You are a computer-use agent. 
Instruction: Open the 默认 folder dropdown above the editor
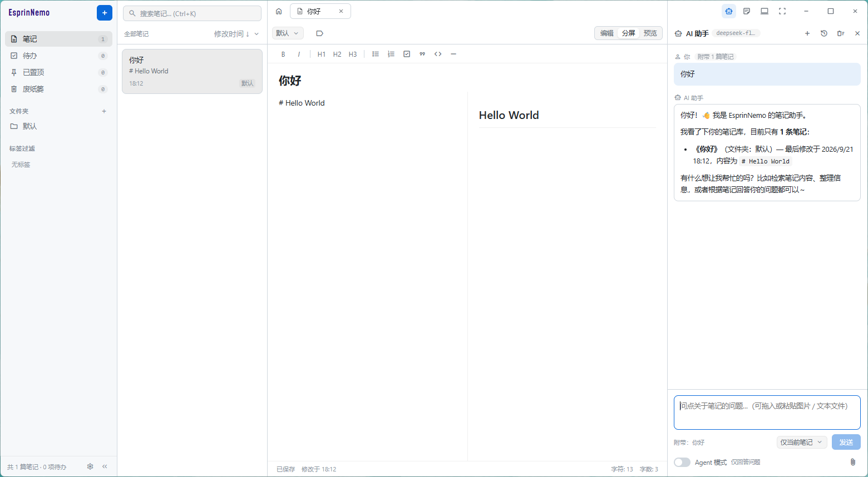tap(288, 33)
